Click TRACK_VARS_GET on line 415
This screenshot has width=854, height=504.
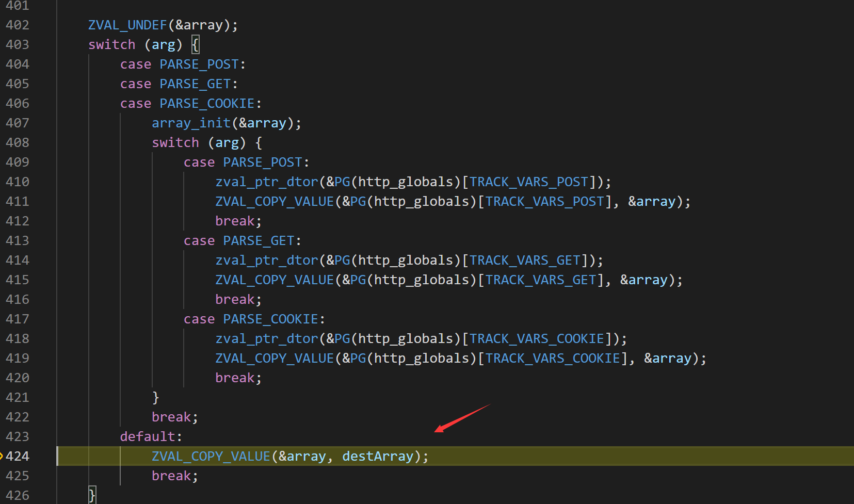(541, 280)
